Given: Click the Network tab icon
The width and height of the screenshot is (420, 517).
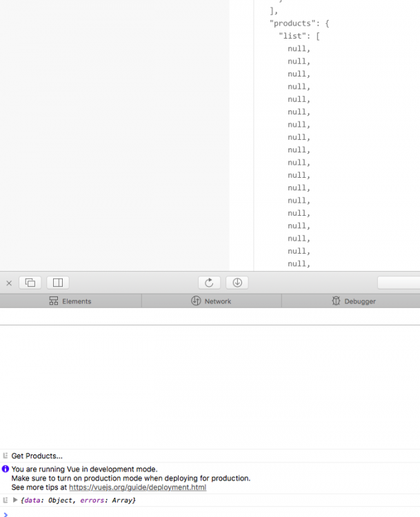Looking at the screenshot, I should 196,301.
